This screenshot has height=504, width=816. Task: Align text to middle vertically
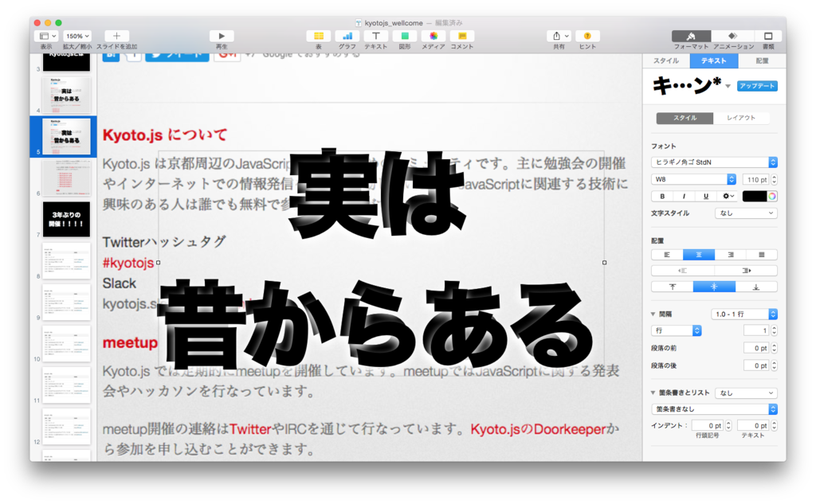coord(714,287)
